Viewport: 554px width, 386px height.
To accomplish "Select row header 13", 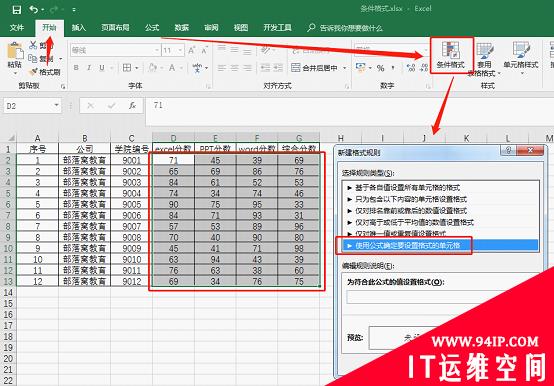I will tap(8, 281).
